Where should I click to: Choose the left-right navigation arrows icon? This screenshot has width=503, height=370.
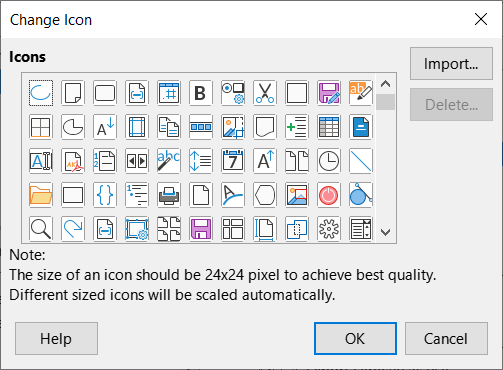(137, 161)
